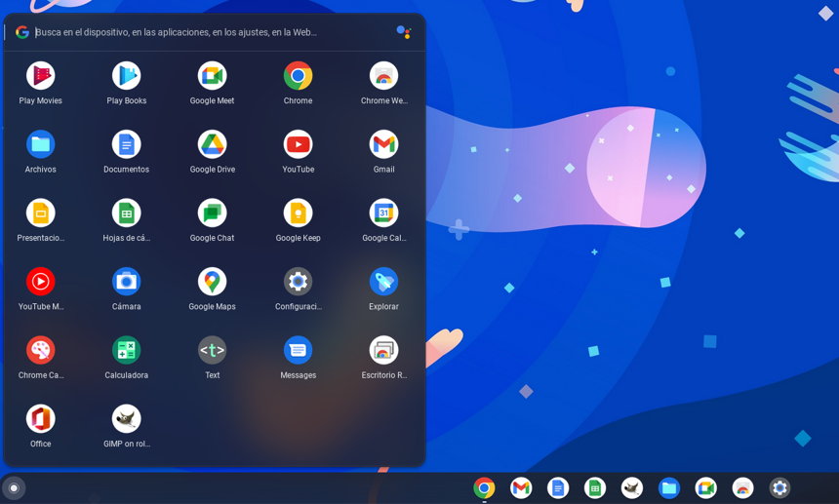Open Google Drive app
This screenshot has width=839, height=504.
coord(212,144)
